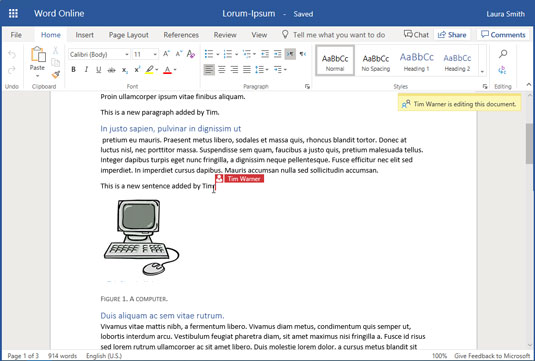Viewport: 535px width, 361px height.
Task: Open the Multilevel list dropdown arrow
Action: pyautogui.click(x=255, y=54)
